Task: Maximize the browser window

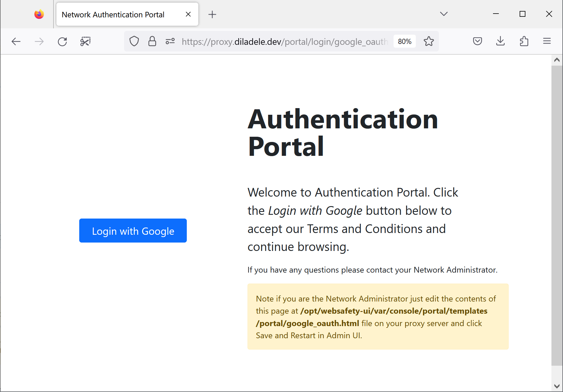Action: tap(522, 14)
